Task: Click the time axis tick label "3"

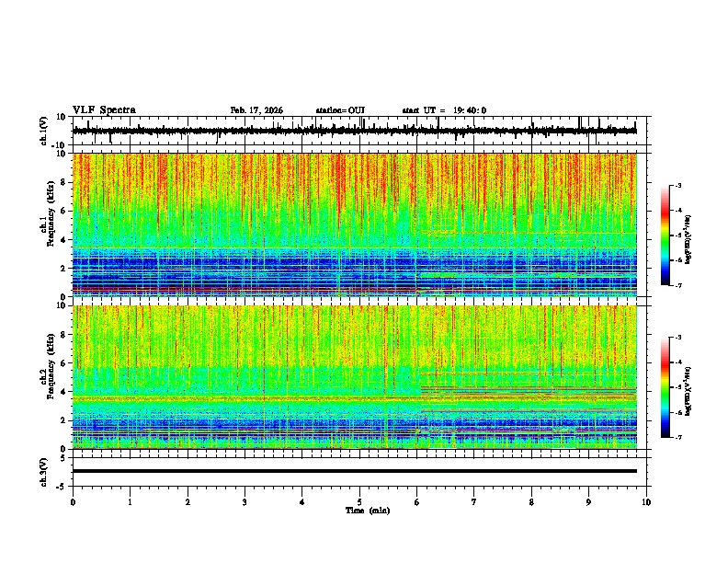Action: 245,502
